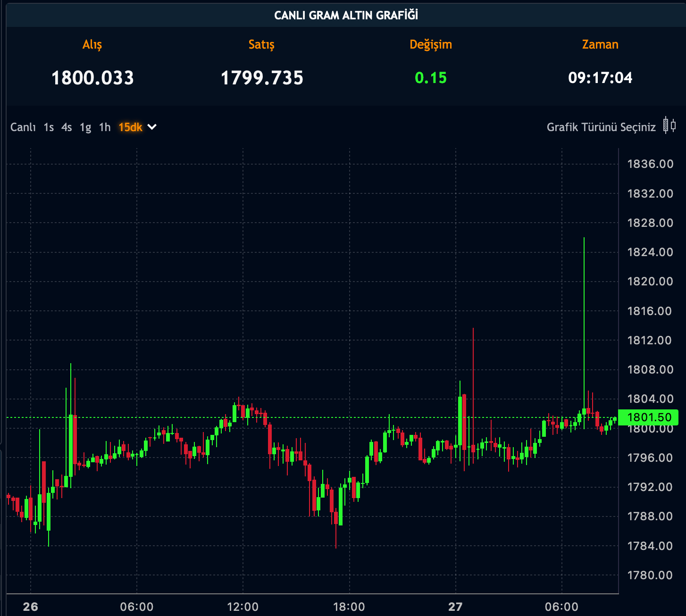Click the Zaman value 09:17:04

pos(600,78)
